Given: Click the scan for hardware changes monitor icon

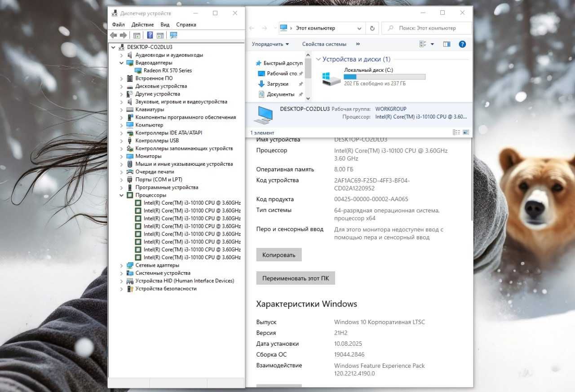Looking at the screenshot, I should point(174,35).
